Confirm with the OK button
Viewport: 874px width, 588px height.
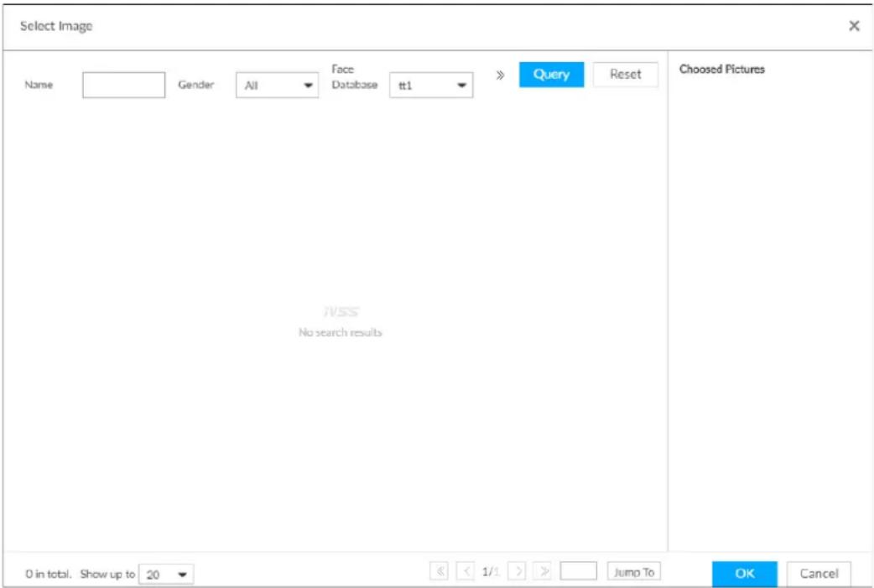(745, 574)
